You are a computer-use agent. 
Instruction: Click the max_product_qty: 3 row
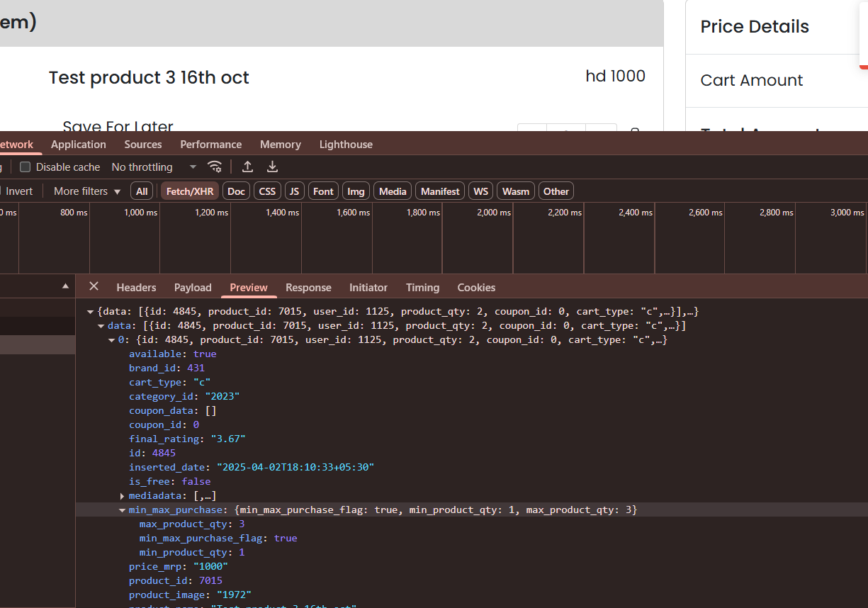click(x=192, y=524)
